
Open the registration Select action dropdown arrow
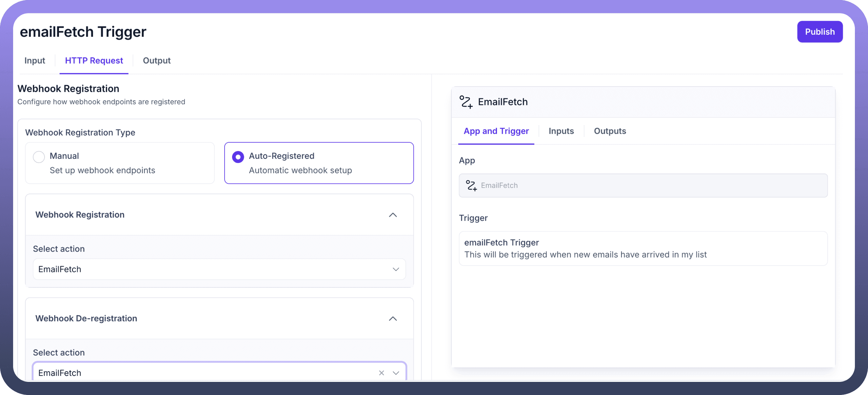[396, 269]
